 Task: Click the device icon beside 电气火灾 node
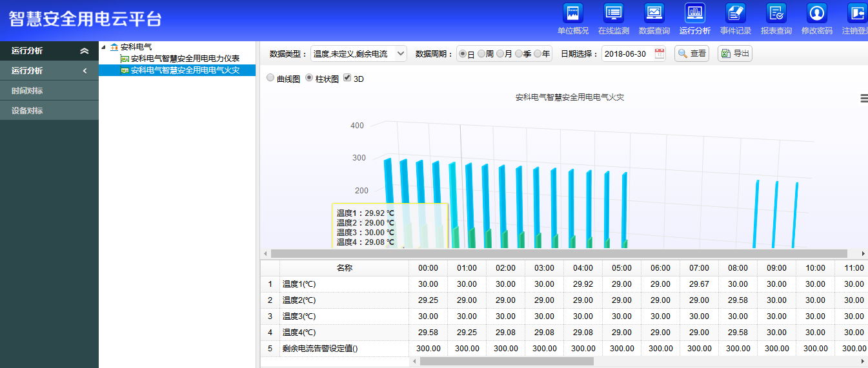tap(125, 70)
